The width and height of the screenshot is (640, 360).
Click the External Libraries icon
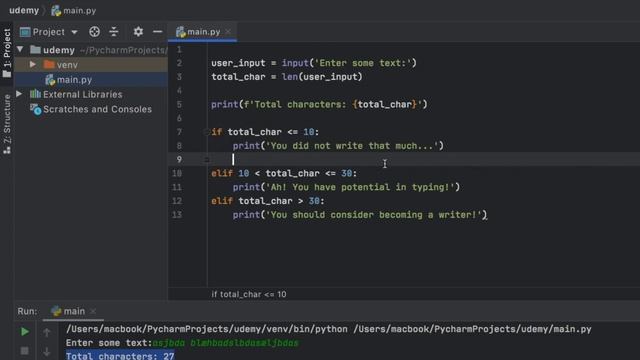point(36,94)
